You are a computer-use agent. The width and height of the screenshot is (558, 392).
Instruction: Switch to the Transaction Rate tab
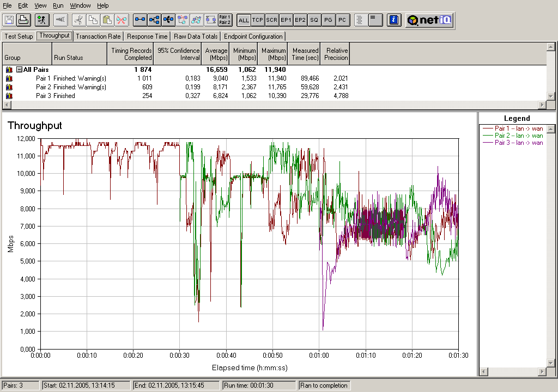(x=98, y=36)
